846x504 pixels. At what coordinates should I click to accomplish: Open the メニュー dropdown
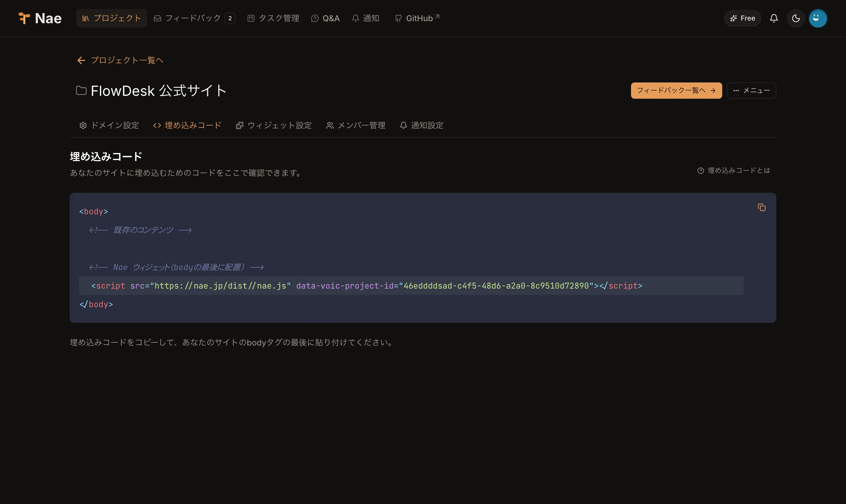pyautogui.click(x=751, y=90)
